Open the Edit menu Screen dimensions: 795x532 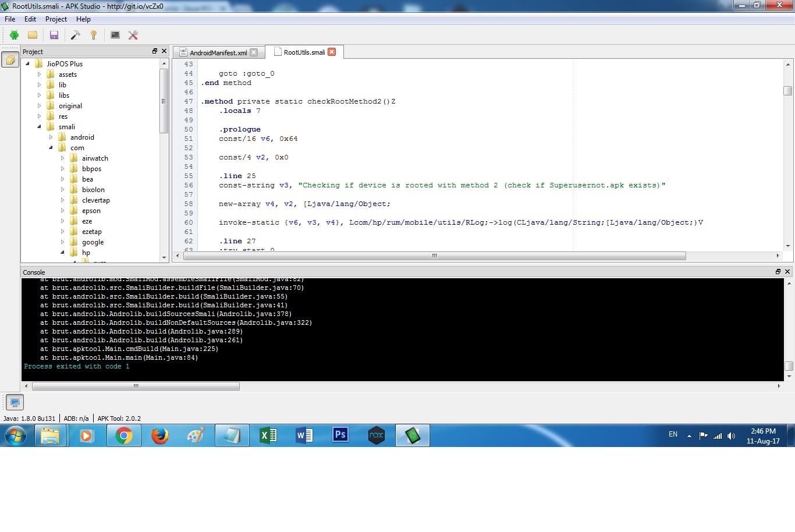coord(30,19)
